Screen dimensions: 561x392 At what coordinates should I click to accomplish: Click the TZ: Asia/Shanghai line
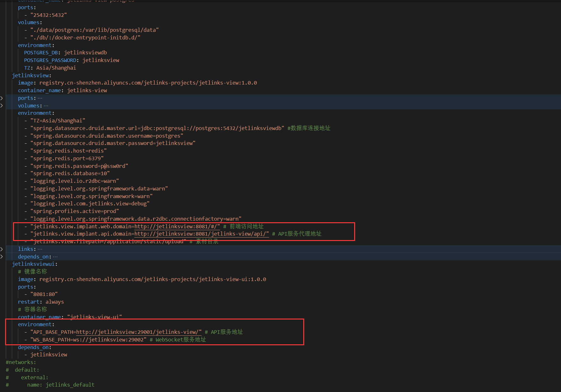pos(50,68)
